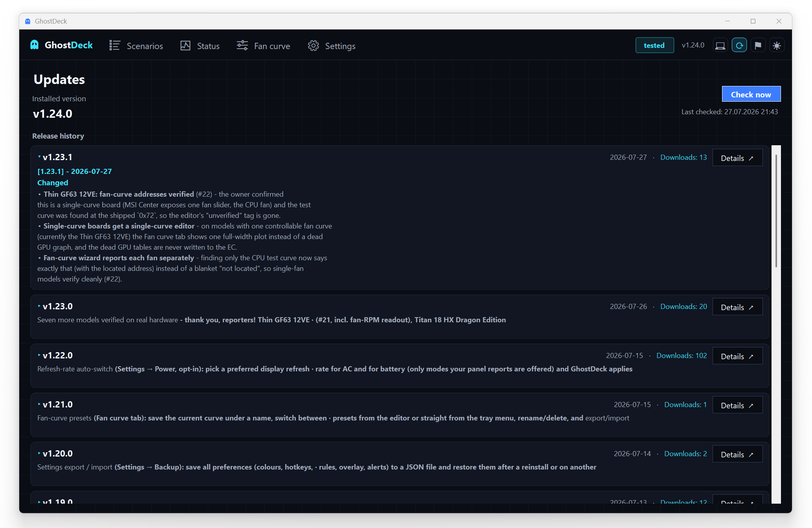The width and height of the screenshot is (812, 528).
Task: Open the Settings tab
Action: pos(332,46)
